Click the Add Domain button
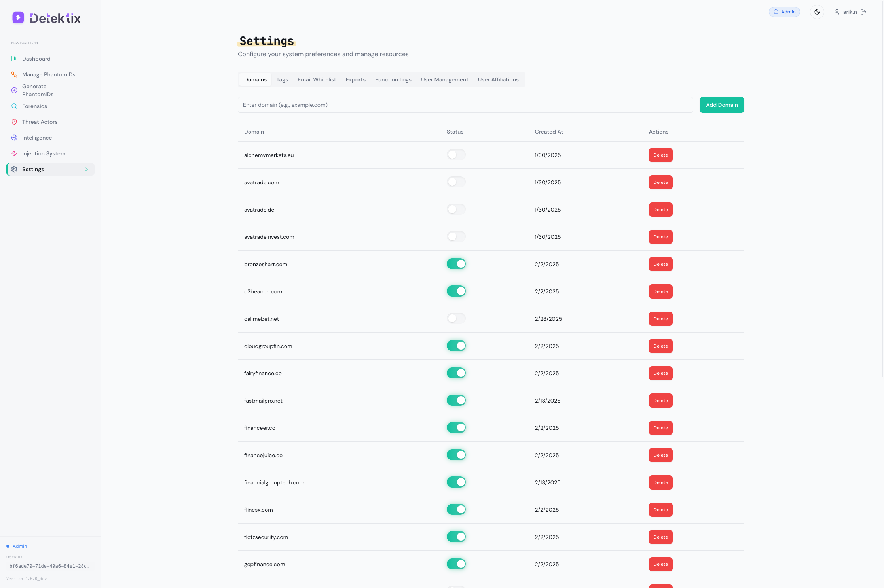Image resolution: width=884 pixels, height=588 pixels. (x=721, y=105)
